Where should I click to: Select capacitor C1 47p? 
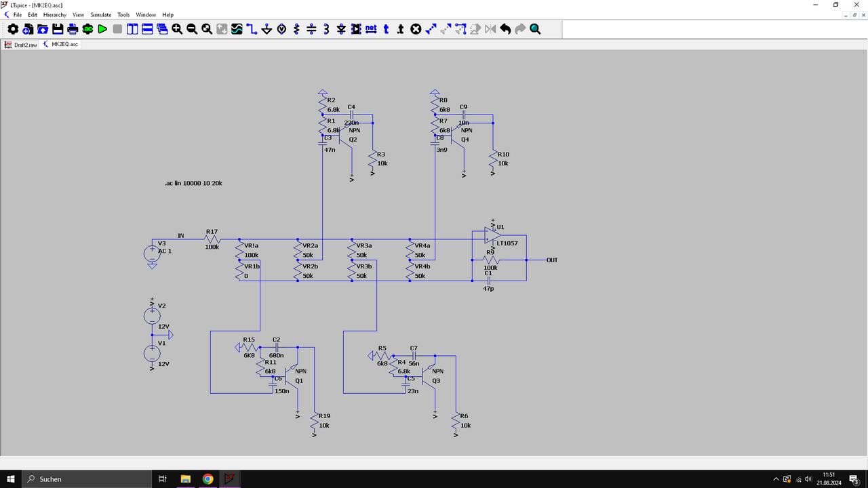click(x=488, y=280)
